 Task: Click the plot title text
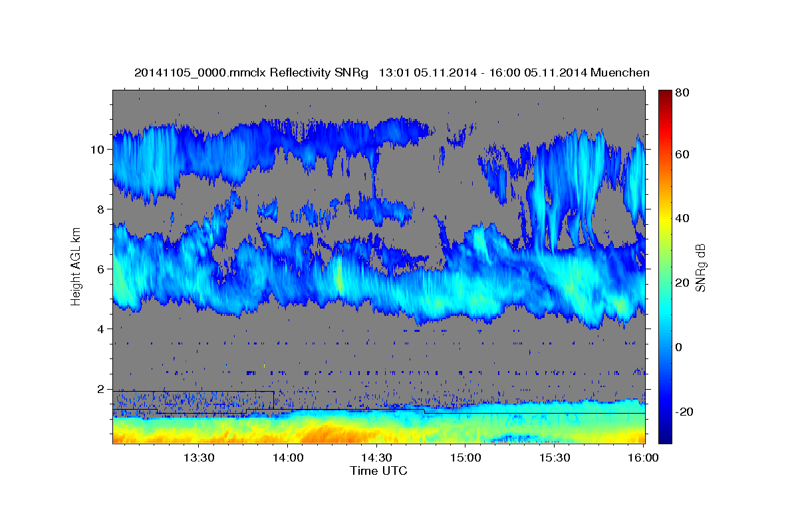point(392,72)
